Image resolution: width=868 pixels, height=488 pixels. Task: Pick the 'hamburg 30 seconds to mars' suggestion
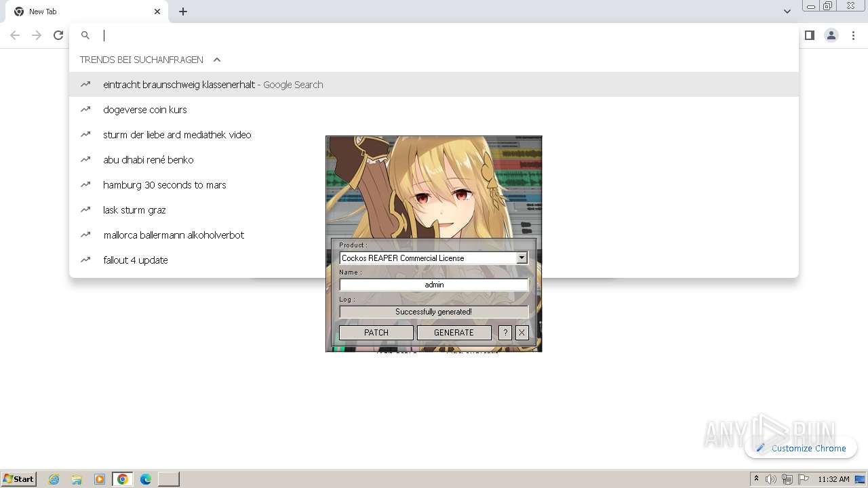pyautogui.click(x=197, y=185)
